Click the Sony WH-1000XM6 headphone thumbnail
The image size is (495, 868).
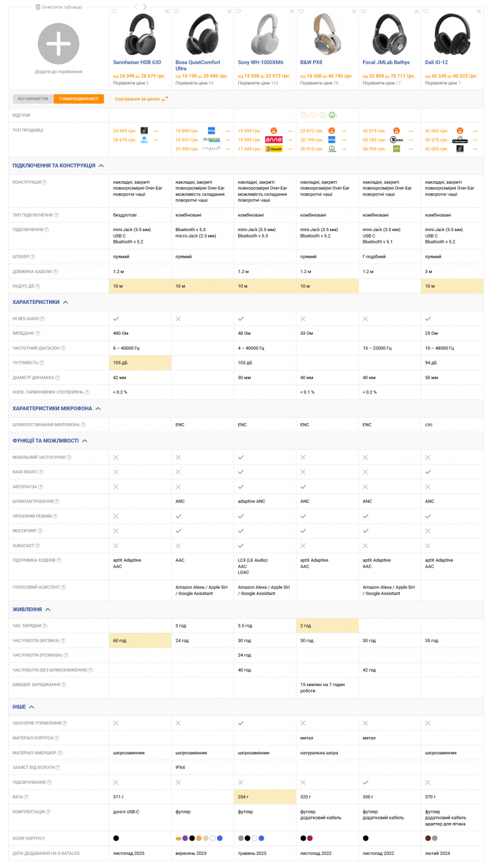point(264,34)
